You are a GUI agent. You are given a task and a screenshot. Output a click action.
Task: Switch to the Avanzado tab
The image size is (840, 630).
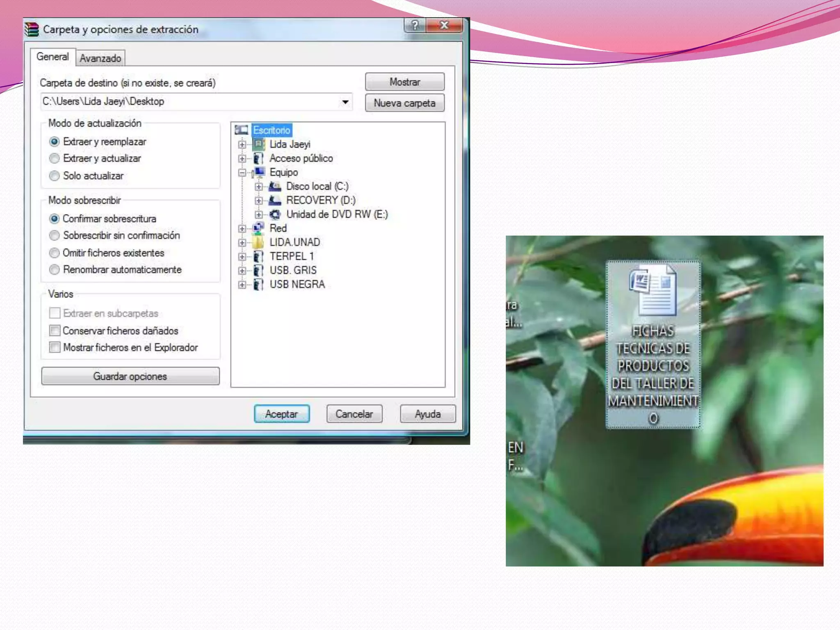tap(100, 58)
